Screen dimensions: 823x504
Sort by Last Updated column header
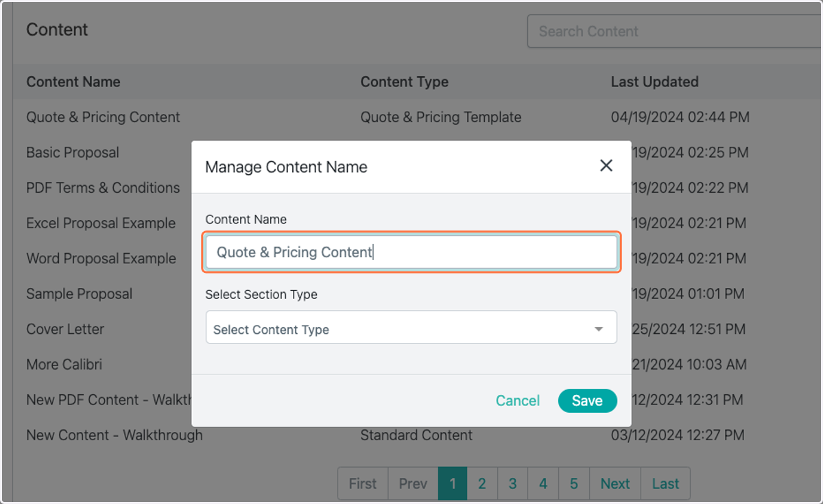(x=655, y=82)
